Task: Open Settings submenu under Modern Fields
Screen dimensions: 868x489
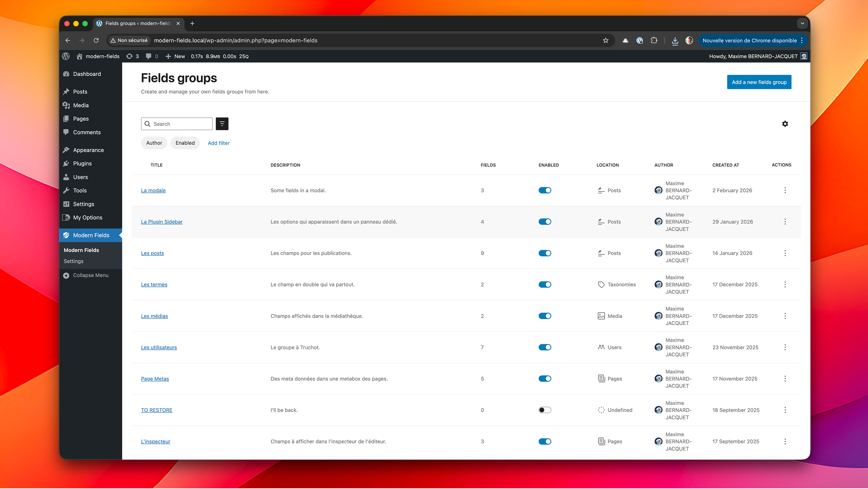Action: pos(74,261)
